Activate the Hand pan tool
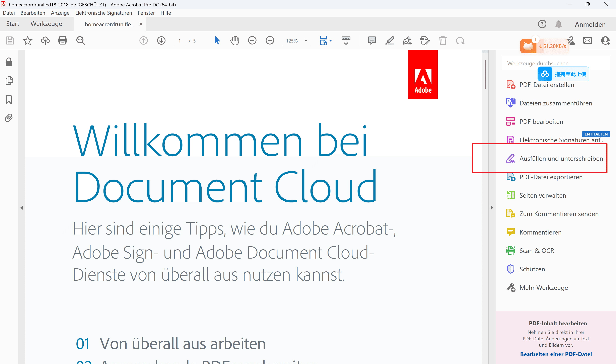Image resolution: width=616 pixels, height=364 pixels. click(235, 40)
